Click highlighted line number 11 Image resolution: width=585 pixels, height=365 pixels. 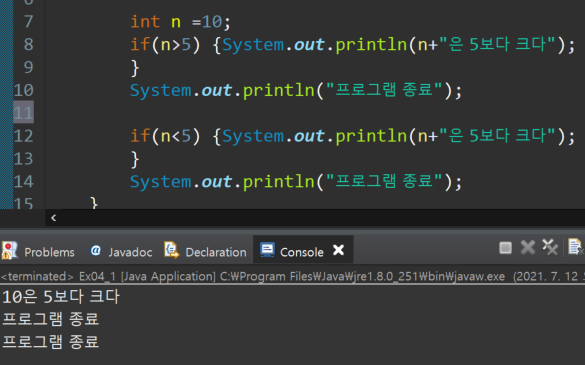[24, 113]
